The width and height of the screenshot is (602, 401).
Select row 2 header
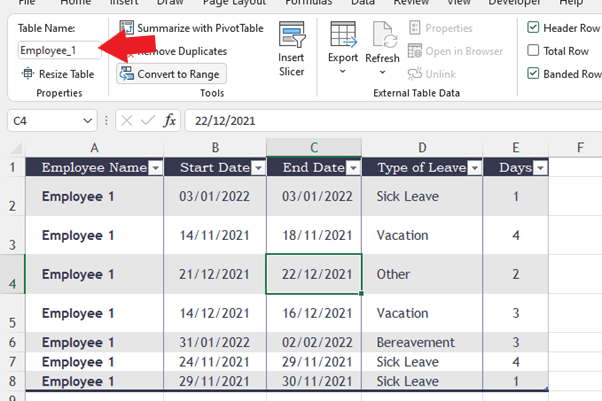[x=12, y=196]
